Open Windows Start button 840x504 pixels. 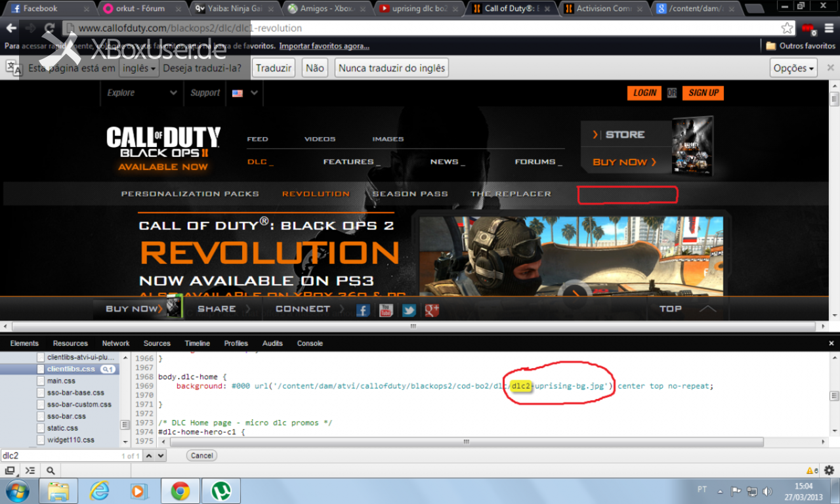(x=16, y=491)
